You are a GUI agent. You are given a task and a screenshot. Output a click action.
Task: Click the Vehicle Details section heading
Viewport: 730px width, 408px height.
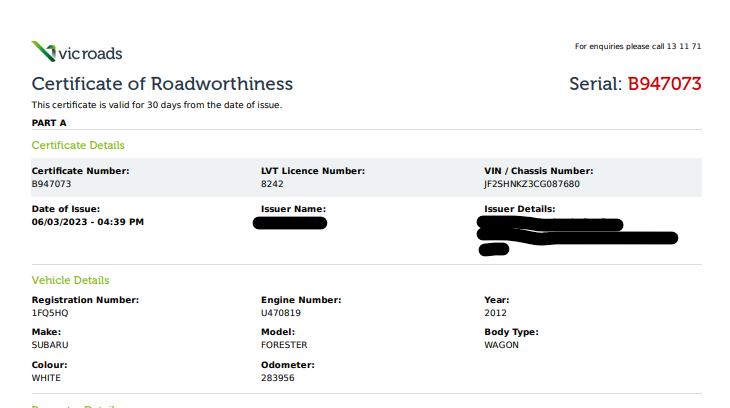pos(70,280)
